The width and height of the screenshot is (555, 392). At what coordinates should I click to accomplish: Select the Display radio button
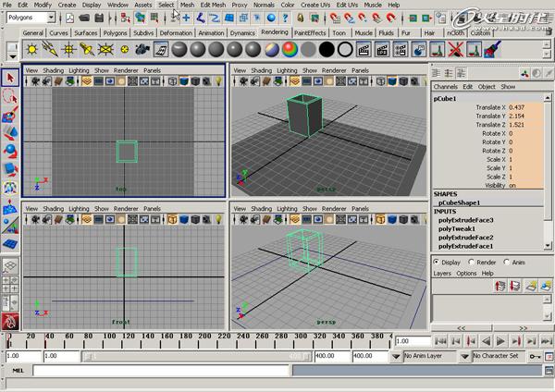coord(437,262)
